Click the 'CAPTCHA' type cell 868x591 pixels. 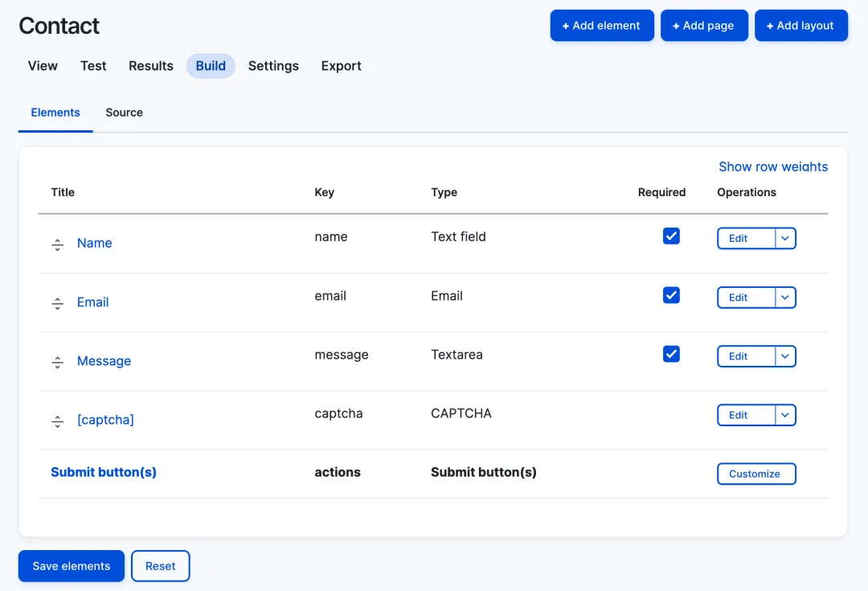coord(461,413)
